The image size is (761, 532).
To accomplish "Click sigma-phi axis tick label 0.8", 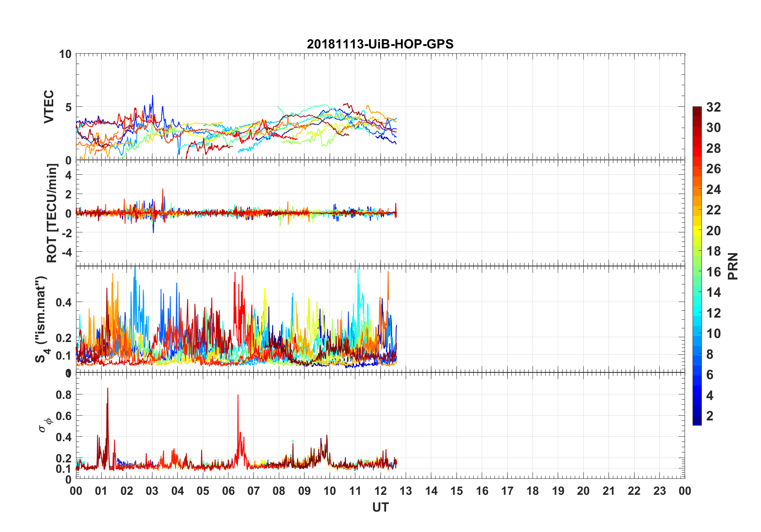I will (64, 395).
